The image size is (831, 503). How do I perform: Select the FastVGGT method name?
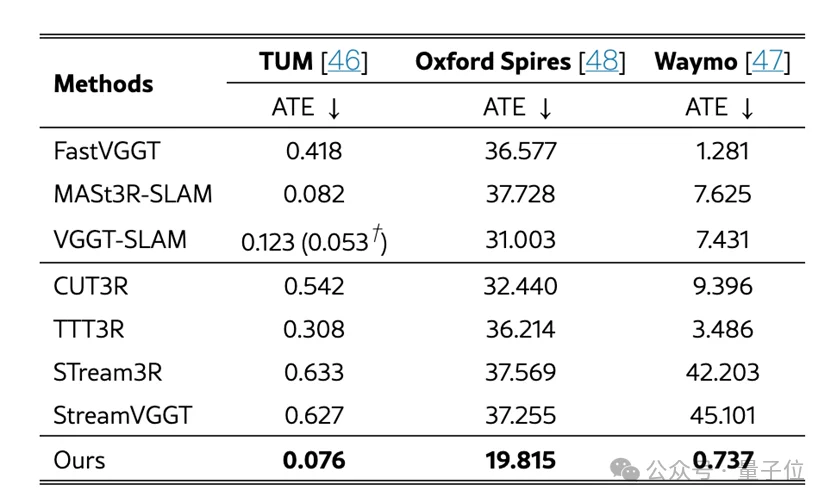click(x=106, y=152)
